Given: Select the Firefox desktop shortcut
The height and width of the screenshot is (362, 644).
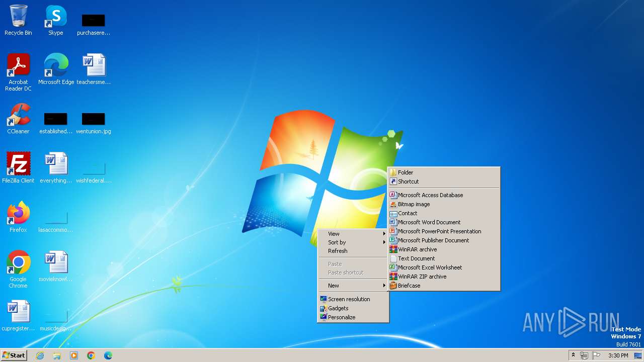Looking at the screenshot, I should pos(18,217).
